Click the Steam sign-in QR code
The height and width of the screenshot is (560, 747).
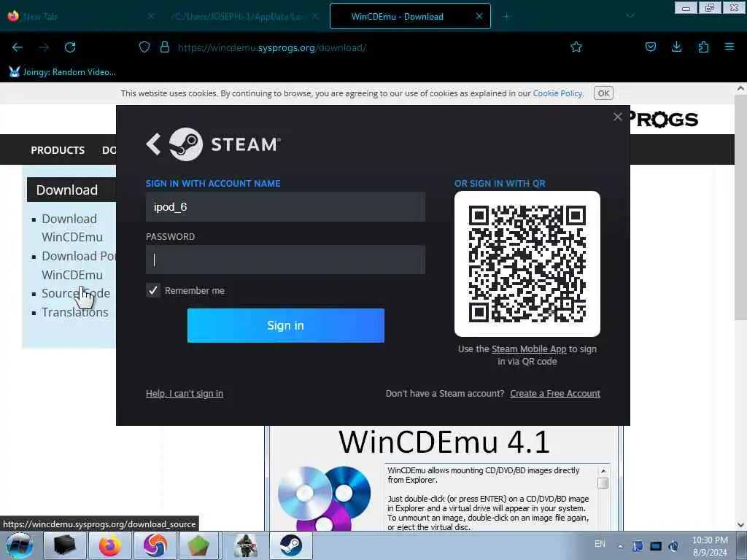pos(527,264)
